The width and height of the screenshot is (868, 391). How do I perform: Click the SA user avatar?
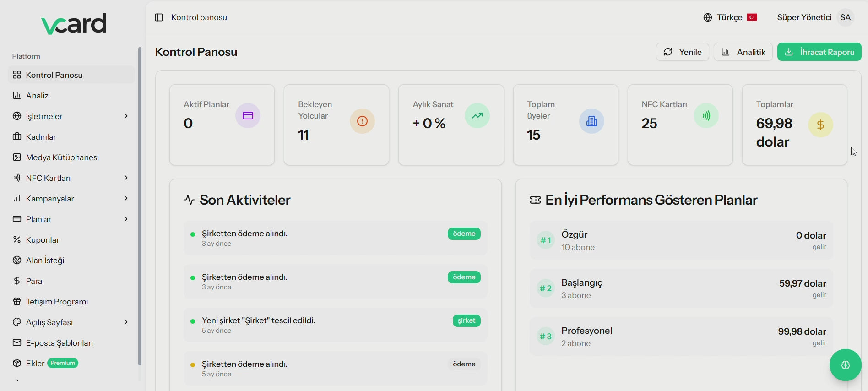click(845, 17)
